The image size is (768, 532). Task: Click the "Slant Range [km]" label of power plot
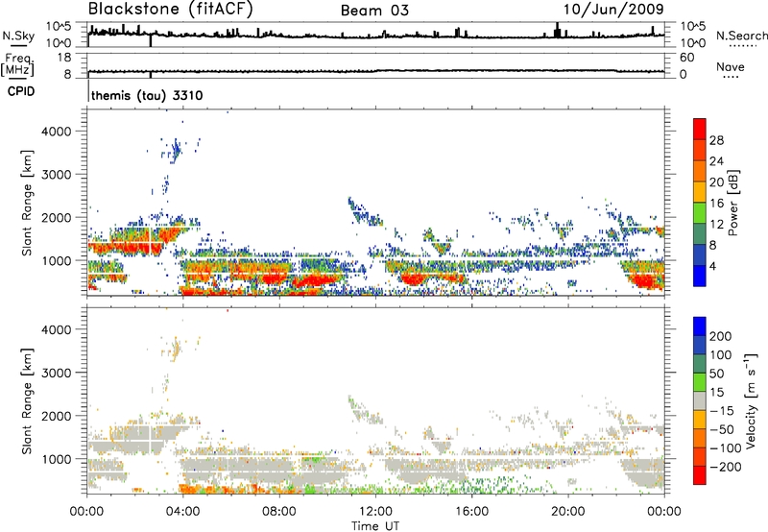tap(27, 203)
